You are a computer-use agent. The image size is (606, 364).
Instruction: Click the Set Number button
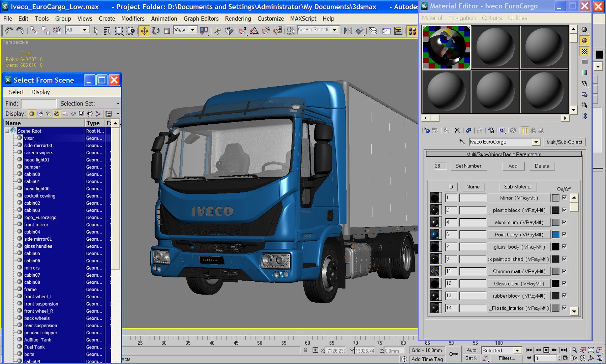(x=468, y=166)
